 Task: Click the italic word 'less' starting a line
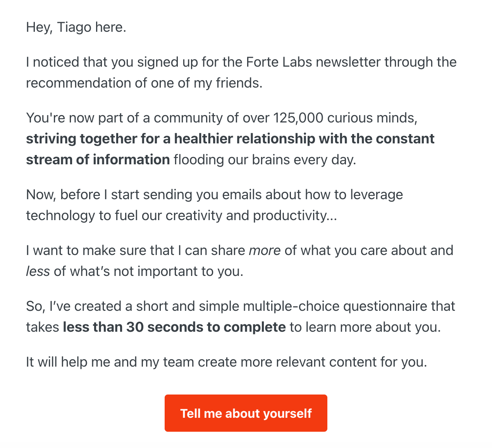[38, 271]
